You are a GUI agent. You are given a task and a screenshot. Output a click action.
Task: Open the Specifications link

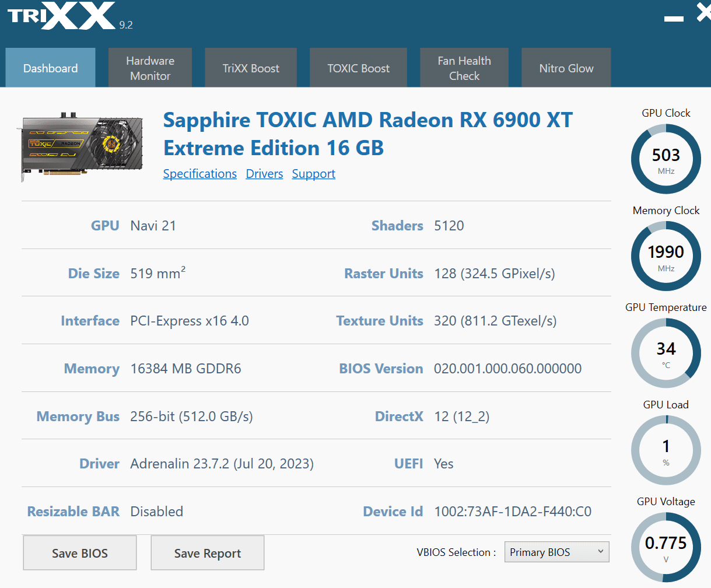200,174
